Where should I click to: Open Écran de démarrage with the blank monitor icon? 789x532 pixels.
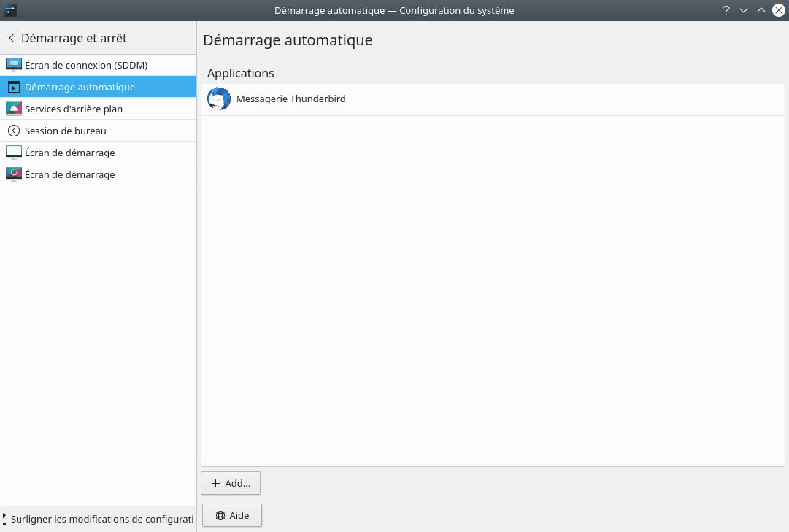14,153
